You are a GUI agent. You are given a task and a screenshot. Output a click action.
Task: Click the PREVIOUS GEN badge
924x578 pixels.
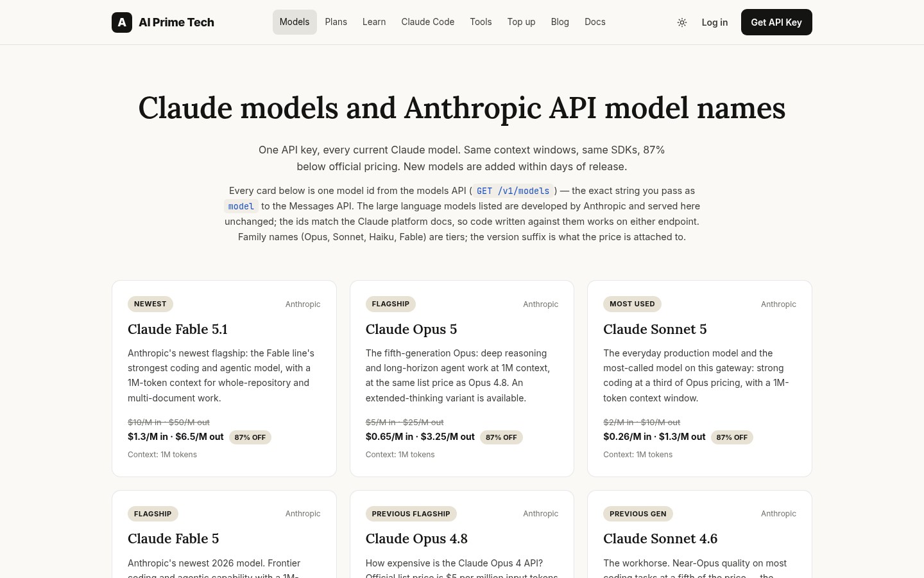pyautogui.click(x=638, y=514)
